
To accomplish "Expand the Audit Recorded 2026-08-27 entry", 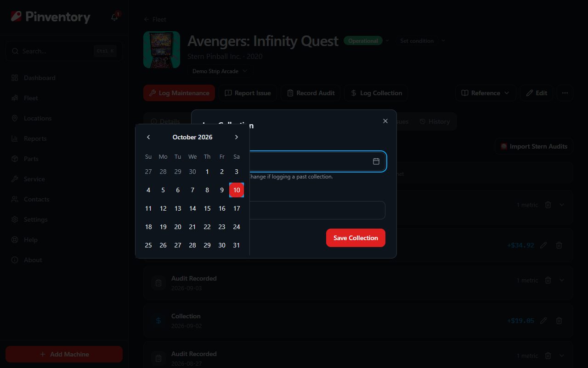I will (562, 356).
